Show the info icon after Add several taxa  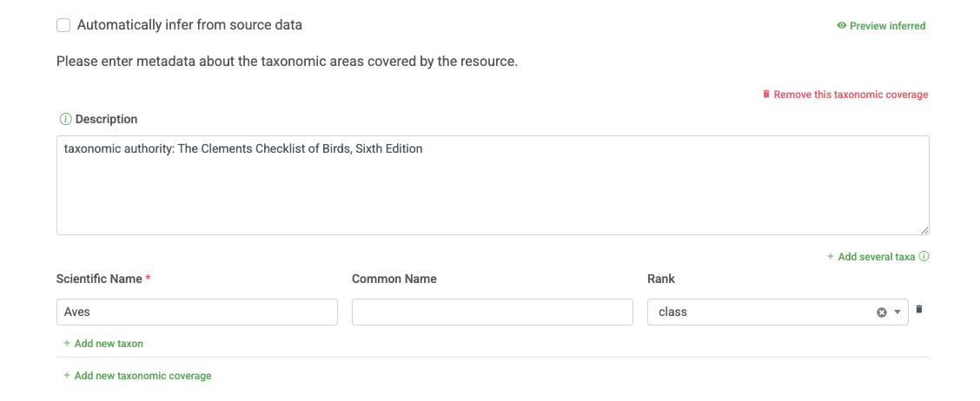[x=924, y=257]
